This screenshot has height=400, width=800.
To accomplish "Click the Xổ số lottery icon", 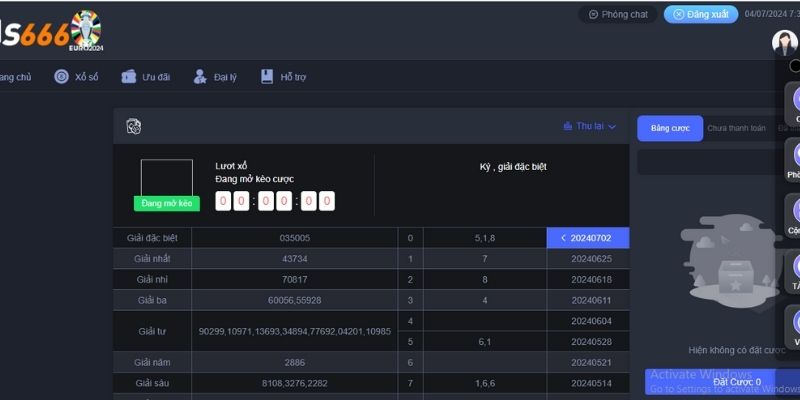I will [62, 76].
